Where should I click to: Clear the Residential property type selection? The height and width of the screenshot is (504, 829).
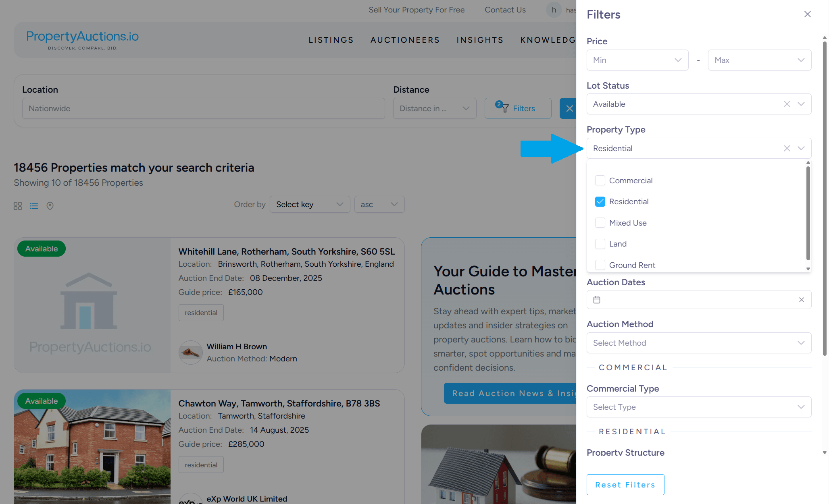click(x=787, y=148)
